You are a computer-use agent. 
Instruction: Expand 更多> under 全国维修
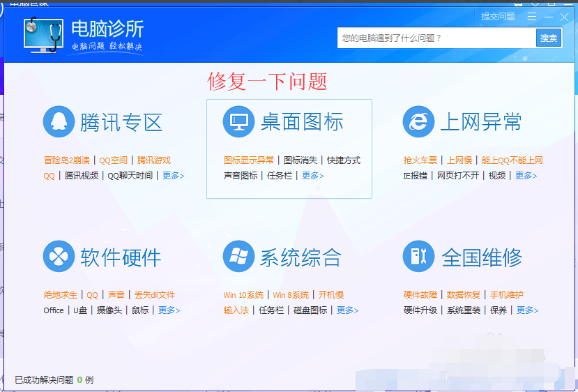click(528, 310)
